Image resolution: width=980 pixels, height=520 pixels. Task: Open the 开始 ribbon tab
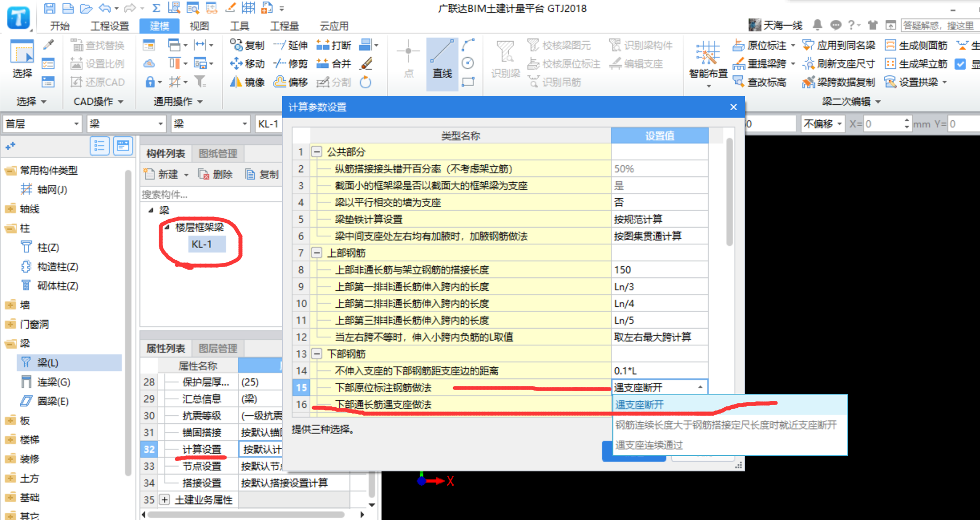(x=60, y=26)
